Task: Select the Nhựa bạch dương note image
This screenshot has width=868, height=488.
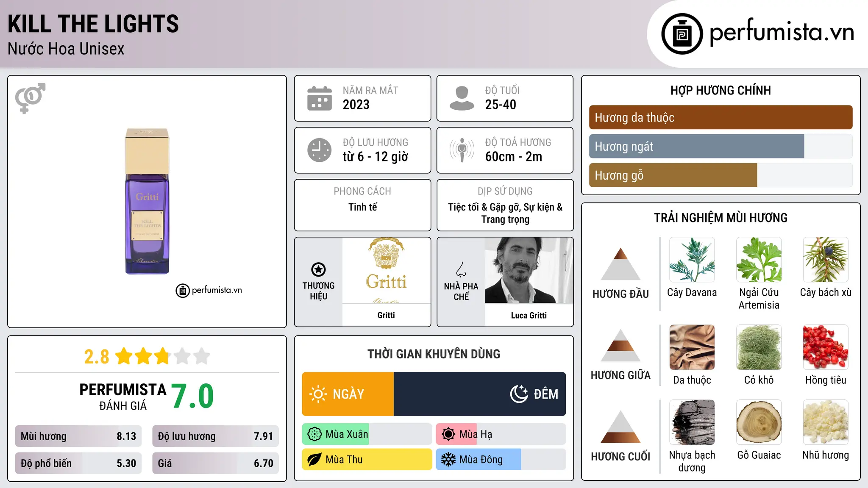Action: click(692, 422)
